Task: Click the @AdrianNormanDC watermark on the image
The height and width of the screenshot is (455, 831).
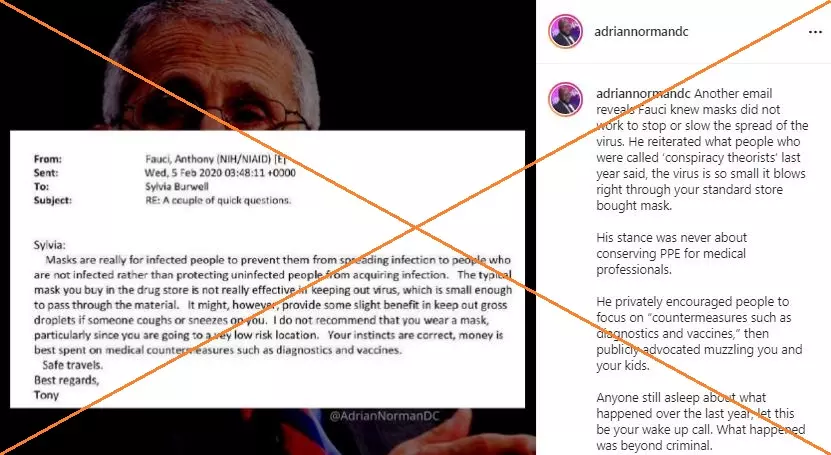Action: coord(385,416)
